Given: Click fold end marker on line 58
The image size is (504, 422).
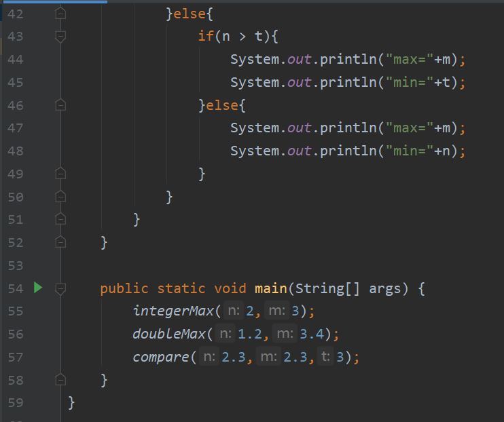Looking at the screenshot, I should pos(60,380).
